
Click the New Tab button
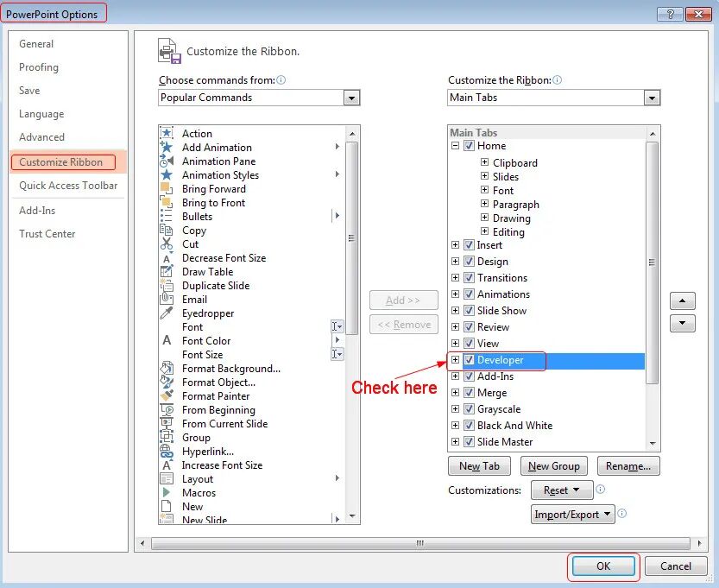(x=479, y=466)
